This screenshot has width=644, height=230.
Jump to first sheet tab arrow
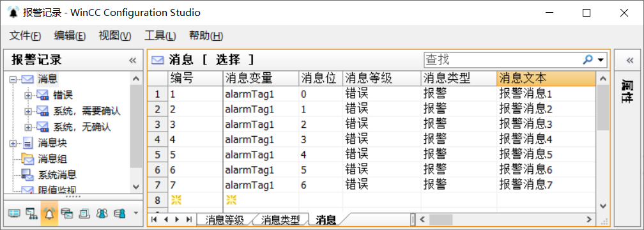(x=153, y=220)
